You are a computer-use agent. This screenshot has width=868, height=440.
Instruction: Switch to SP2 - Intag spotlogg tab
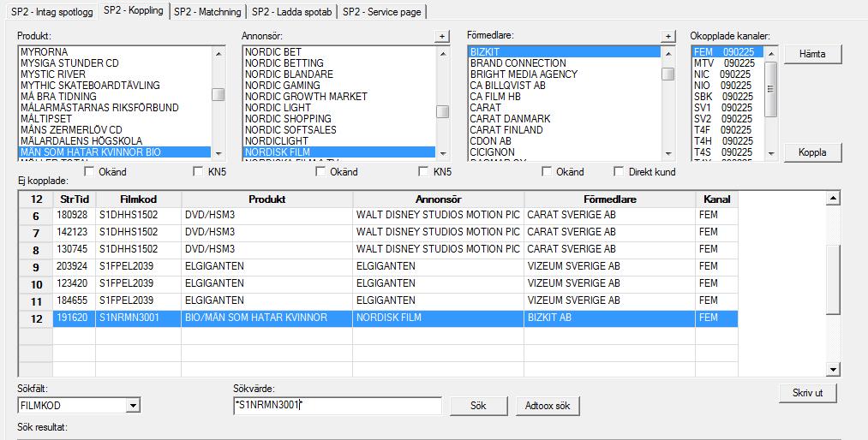[52, 12]
